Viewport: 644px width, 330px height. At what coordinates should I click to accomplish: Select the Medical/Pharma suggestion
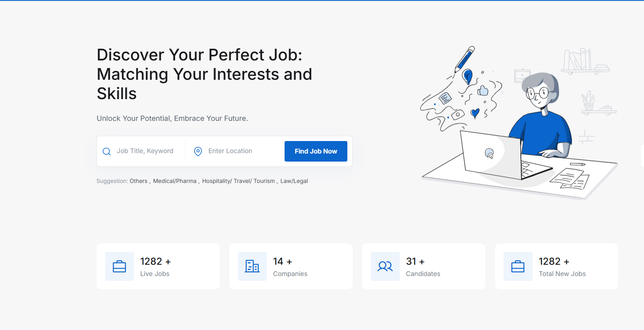click(175, 181)
